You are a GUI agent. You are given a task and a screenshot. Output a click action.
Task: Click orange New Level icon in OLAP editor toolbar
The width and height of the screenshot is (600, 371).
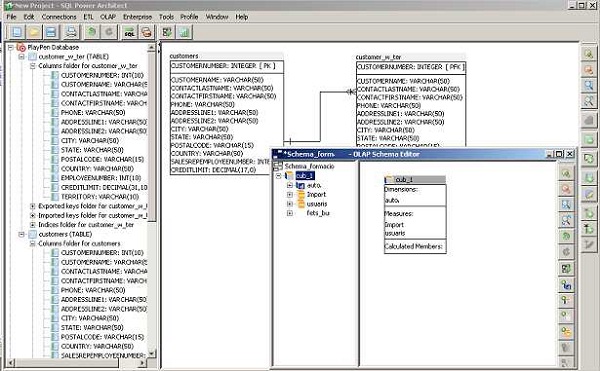click(566, 332)
